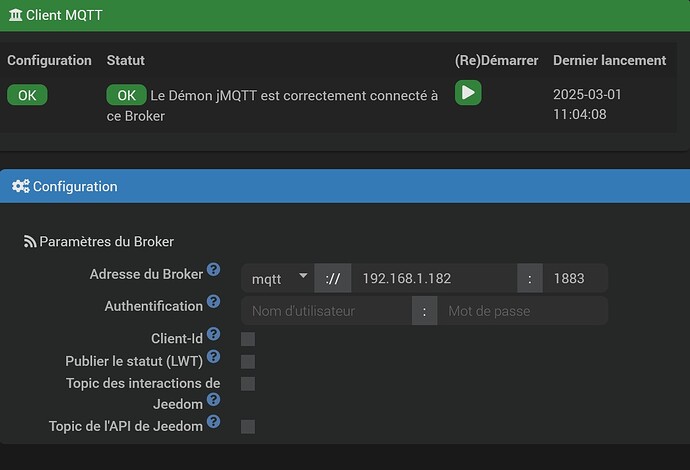Screen dimensions: 690x470
Task: Click the port field showing 1883
Action: (x=575, y=278)
